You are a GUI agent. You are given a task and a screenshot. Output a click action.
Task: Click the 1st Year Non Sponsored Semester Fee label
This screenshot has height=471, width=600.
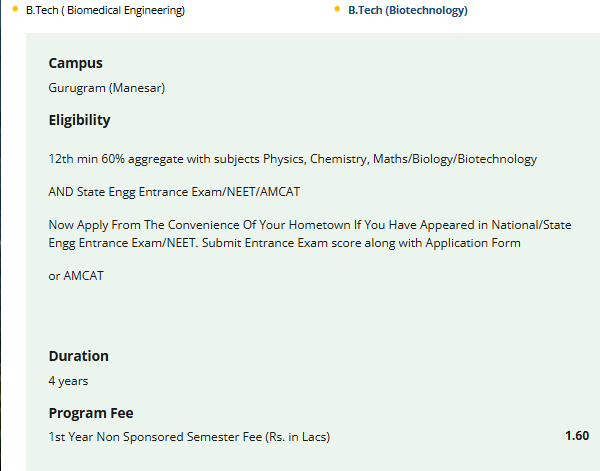coord(189,437)
